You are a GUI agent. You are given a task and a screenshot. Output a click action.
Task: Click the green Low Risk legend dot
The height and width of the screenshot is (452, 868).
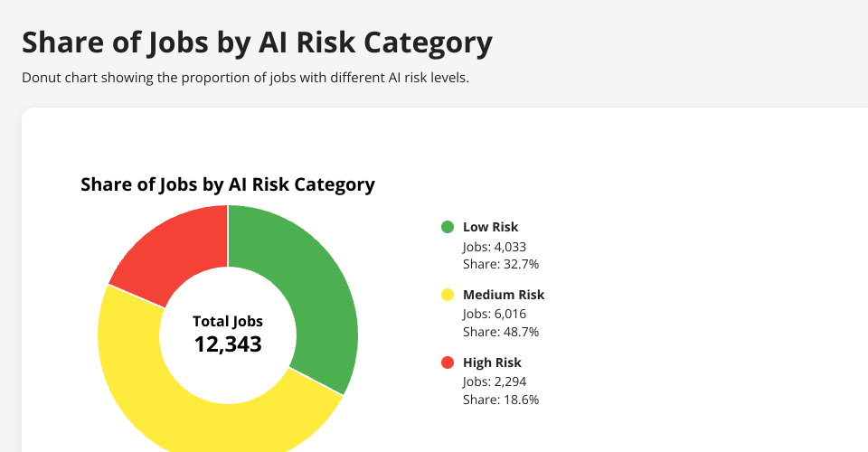447,227
